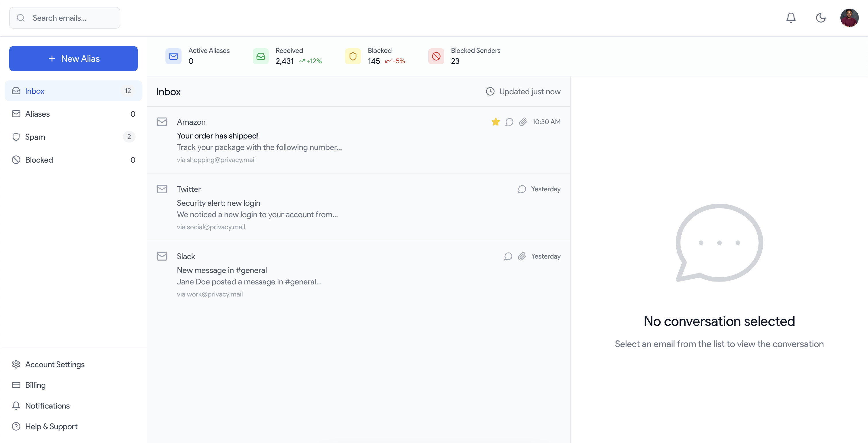Create a New Alias

point(74,59)
